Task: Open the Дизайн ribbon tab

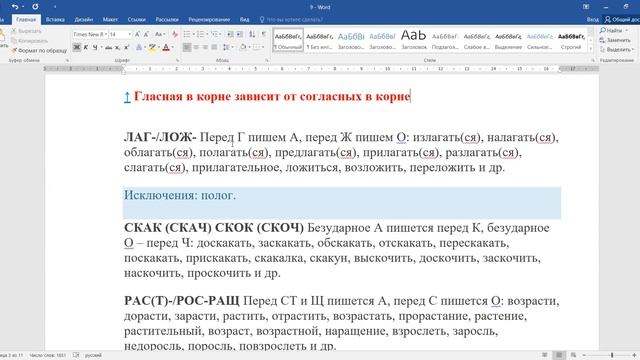Action: point(83,19)
